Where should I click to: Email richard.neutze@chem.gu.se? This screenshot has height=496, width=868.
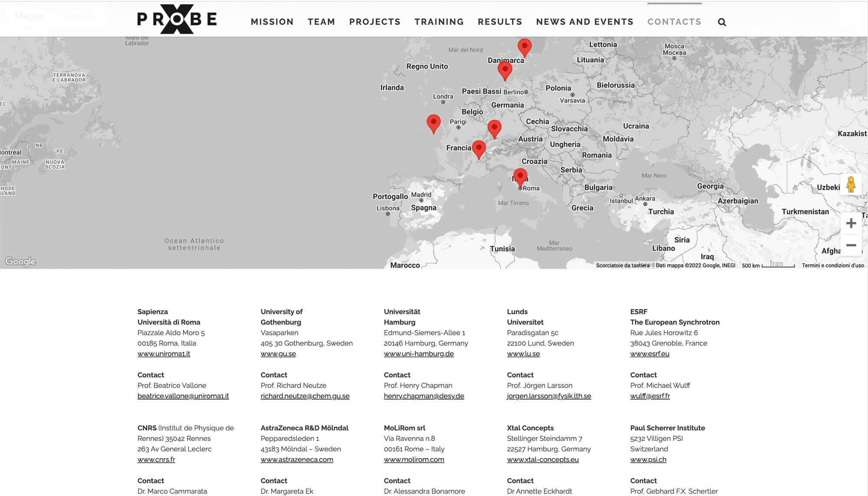click(x=305, y=396)
